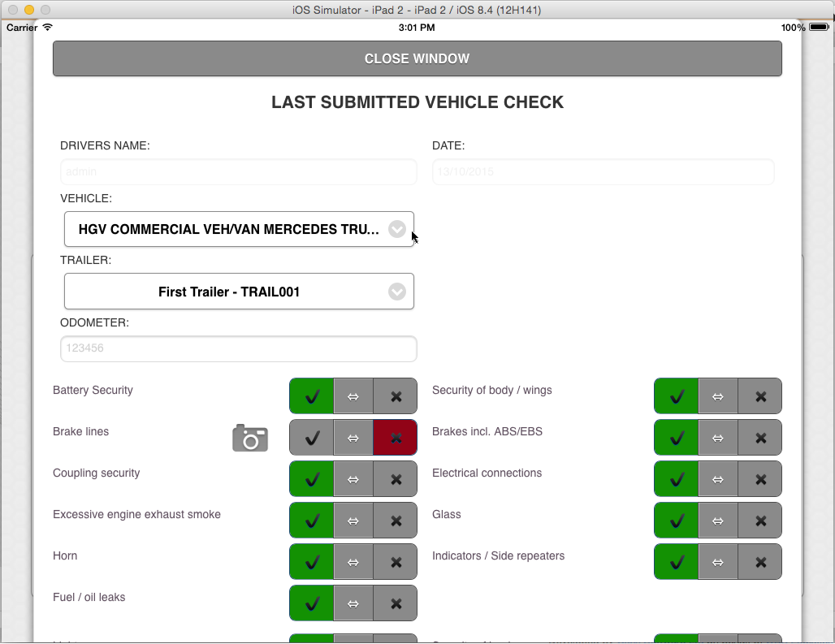Pass the Fuel / oil leaks check
The image size is (835, 644).
312,603
